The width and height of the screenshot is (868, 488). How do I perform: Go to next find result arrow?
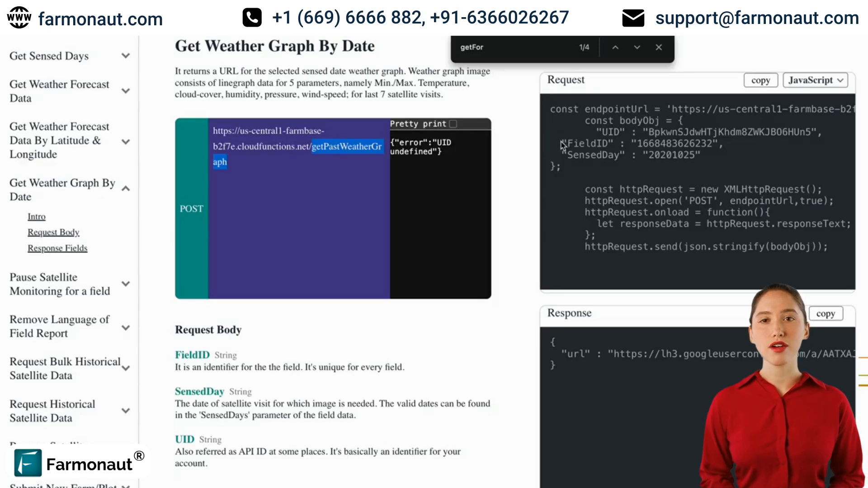click(637, 47)
